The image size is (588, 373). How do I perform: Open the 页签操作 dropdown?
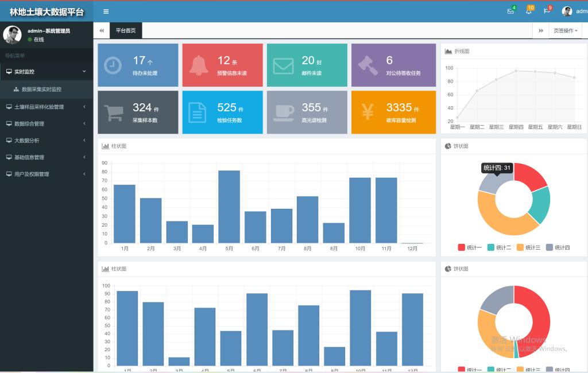[565, 30]
